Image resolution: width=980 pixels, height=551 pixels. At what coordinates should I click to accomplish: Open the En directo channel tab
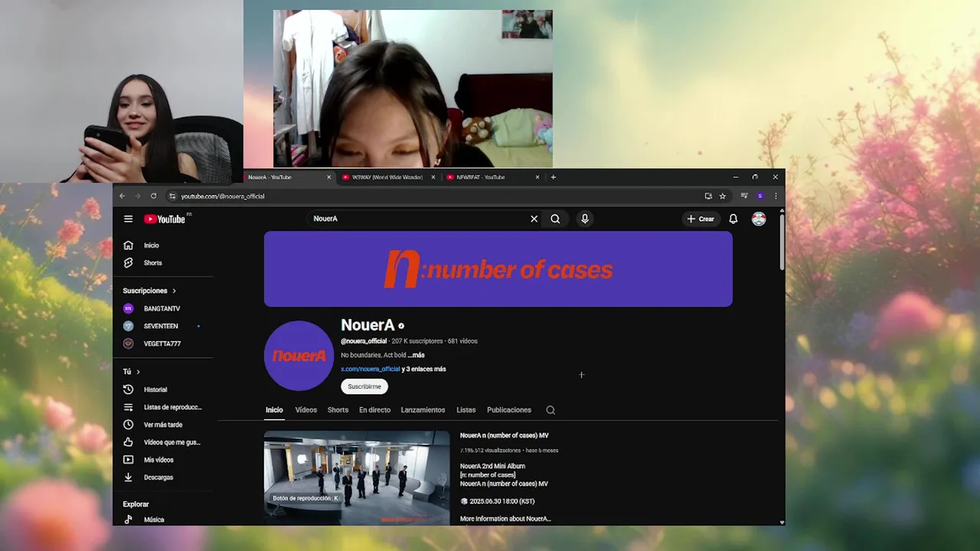374,410
